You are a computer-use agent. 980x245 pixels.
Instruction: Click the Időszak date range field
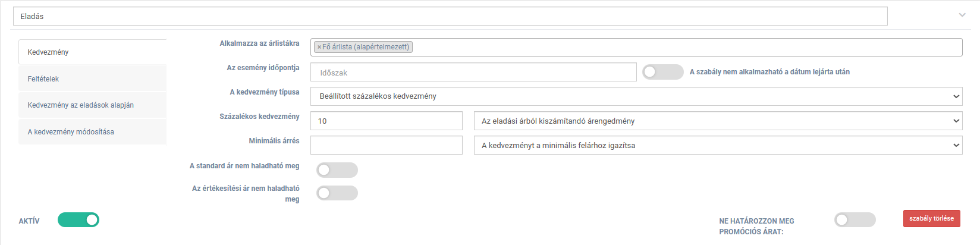473,72
